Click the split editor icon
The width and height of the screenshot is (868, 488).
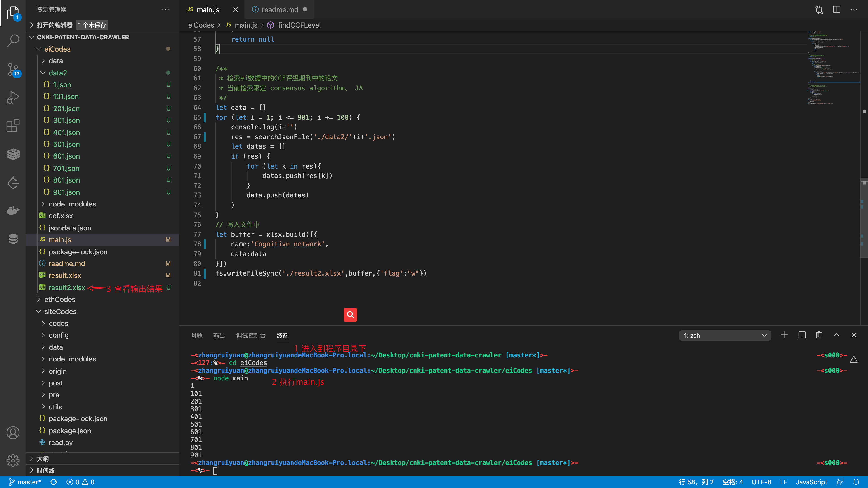[836, 10]
